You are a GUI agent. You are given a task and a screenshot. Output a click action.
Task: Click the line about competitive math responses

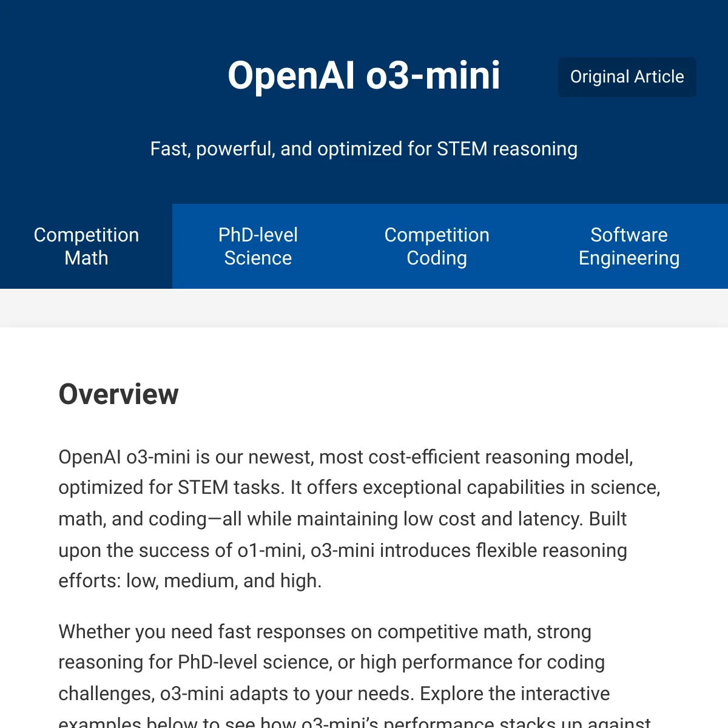point(325,632)
